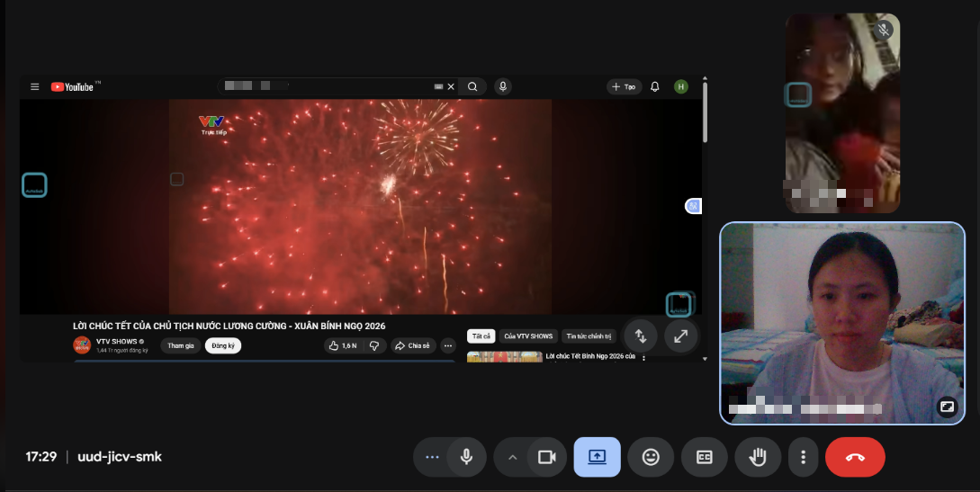
Task: Open YouTube notifications bell
Action: click(655, 86)
